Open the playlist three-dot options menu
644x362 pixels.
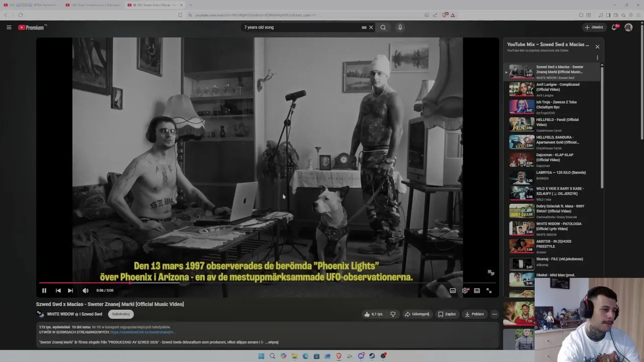click(597, 58)
